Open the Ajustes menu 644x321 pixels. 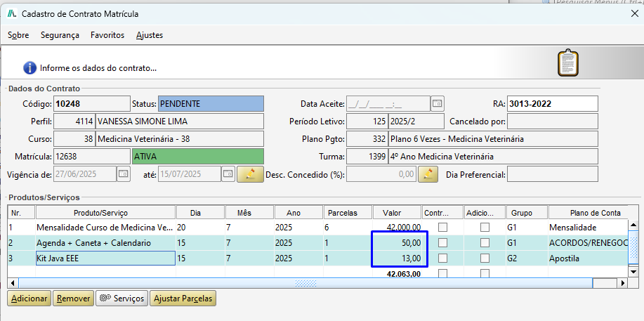point(150,35)
